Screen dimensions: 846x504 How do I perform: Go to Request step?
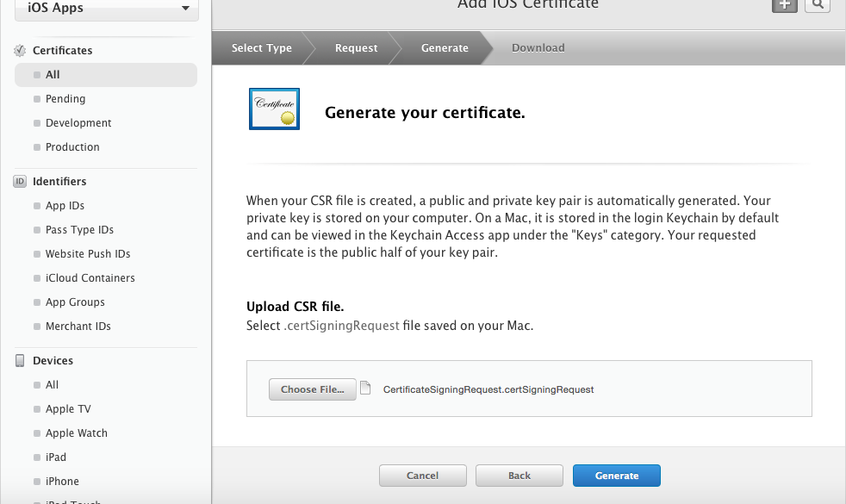(x=356, y=48)
